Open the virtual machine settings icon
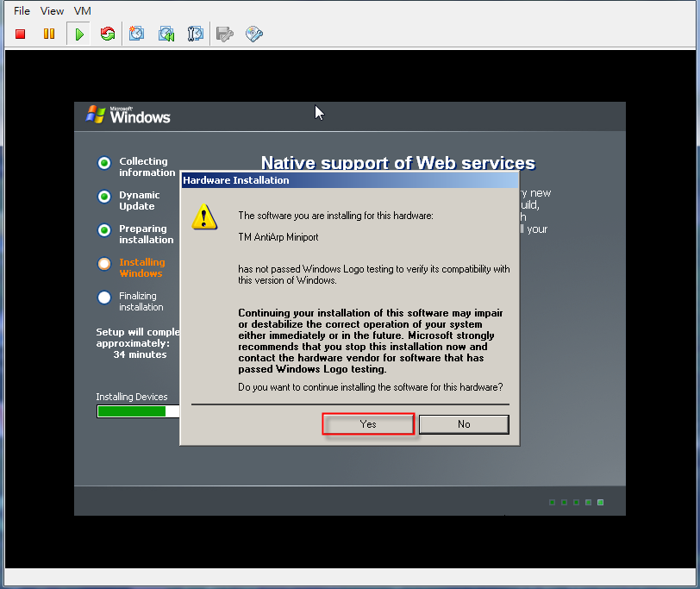The width and height of the screenshot is (700, 589). pos(223,34)
